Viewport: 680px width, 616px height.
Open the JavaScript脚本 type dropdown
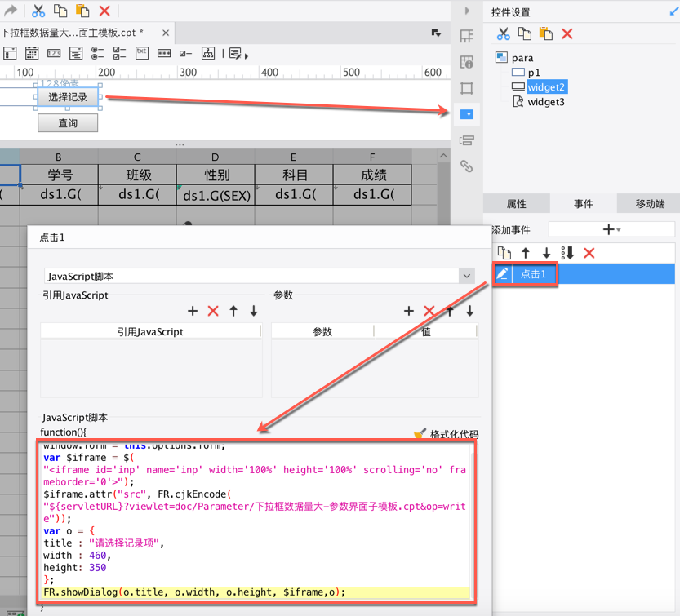point(466,276)
